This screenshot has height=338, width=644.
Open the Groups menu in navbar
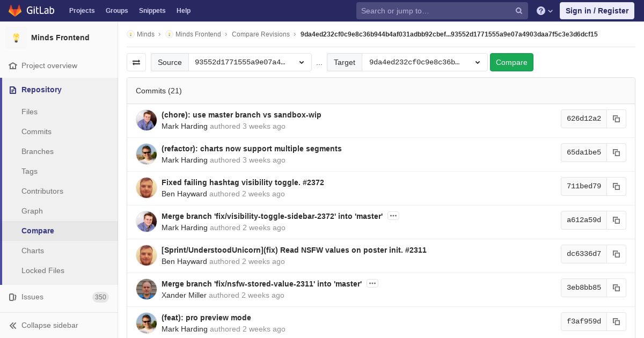click(116, 11)
